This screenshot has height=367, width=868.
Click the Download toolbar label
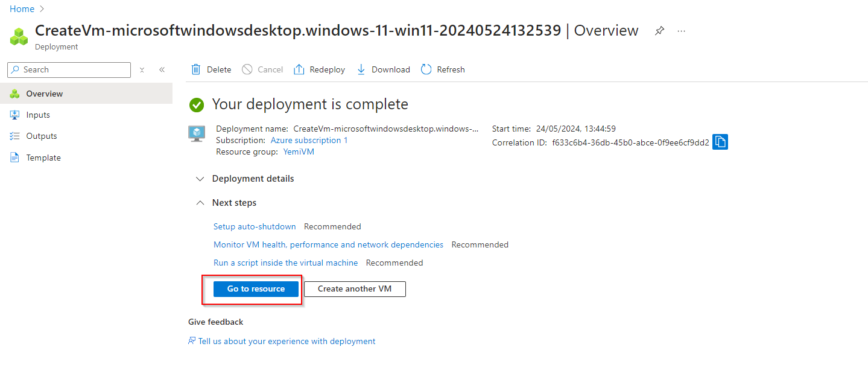pyautogui.click(x=391, y=69)
